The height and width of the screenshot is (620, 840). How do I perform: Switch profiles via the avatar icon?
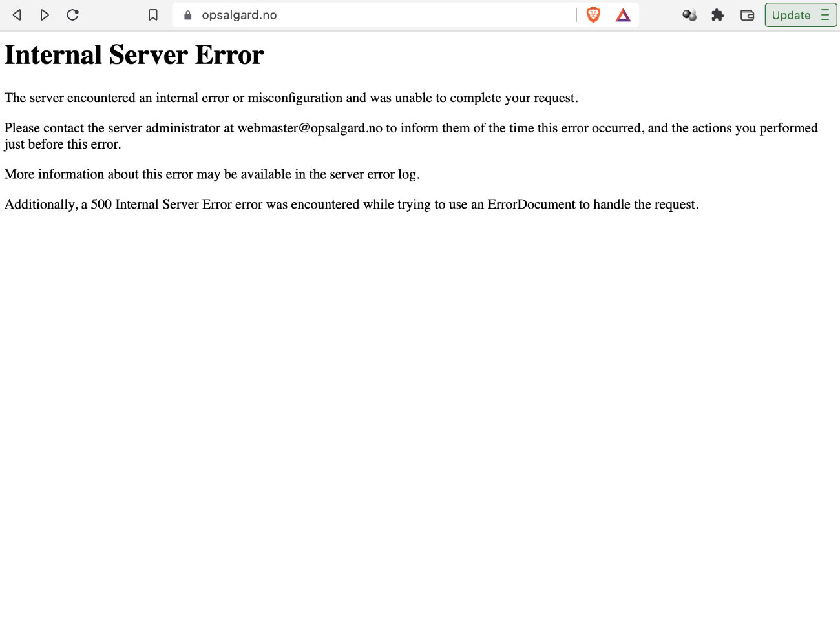pyautogui.click(x=689, y=14)
